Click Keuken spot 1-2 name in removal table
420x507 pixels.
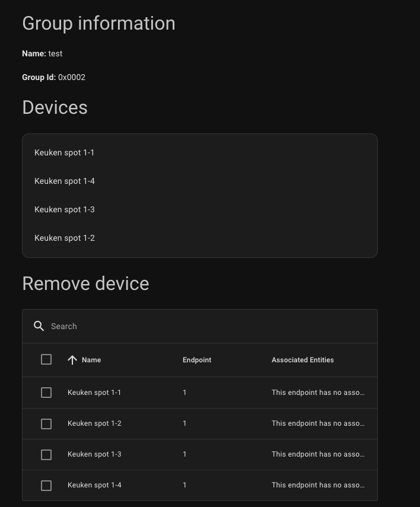94,423
